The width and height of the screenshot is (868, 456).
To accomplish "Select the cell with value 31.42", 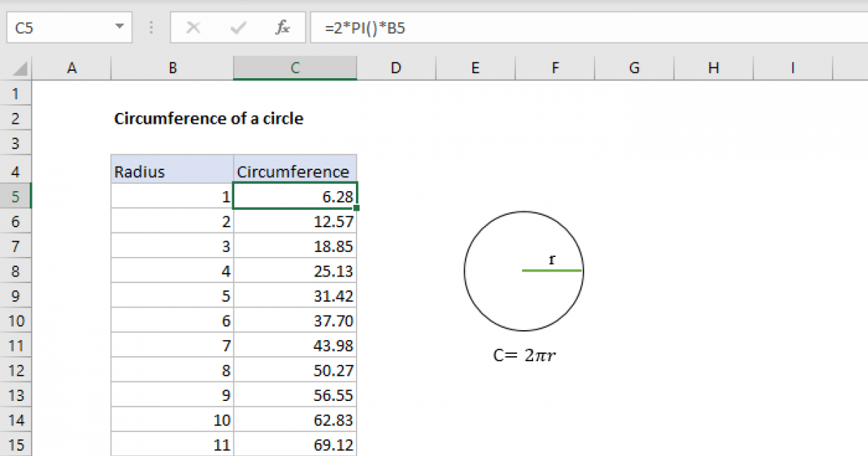I will (x=294, y=296).
